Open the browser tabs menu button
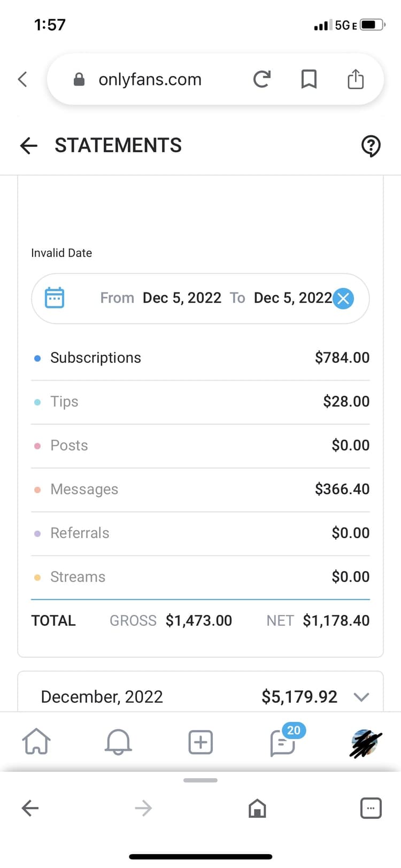The height and width of the screenshot is (868, 401). 371,808
